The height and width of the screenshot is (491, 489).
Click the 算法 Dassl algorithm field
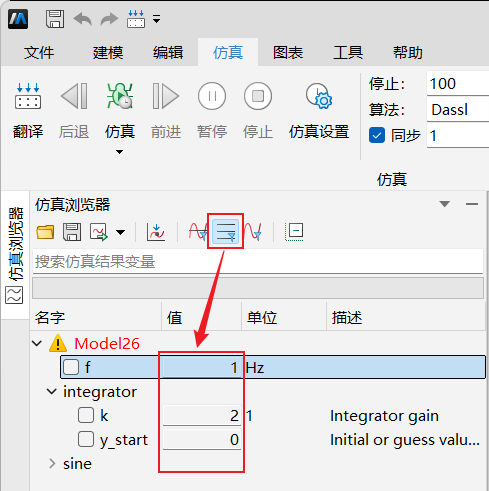458,110
